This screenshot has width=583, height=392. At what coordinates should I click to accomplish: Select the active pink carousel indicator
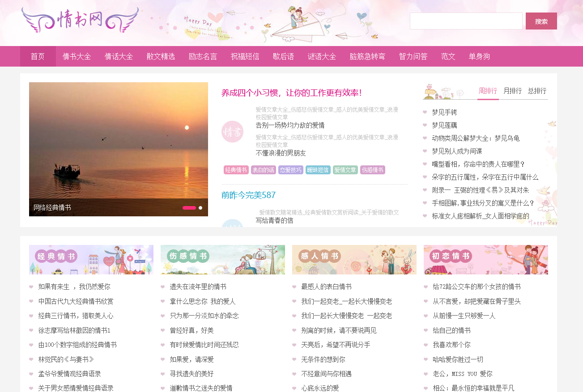189,208
